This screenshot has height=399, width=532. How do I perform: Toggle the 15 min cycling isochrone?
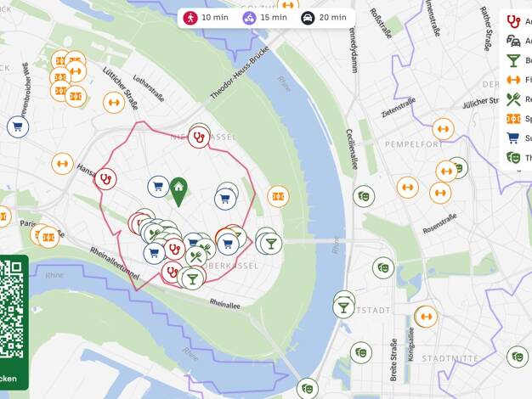pos(265,18)
